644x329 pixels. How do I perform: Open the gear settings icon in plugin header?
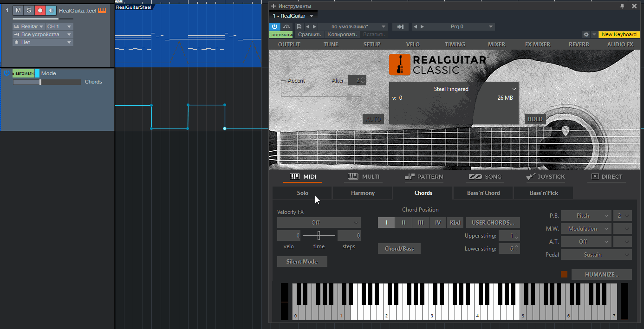(586, 35)
